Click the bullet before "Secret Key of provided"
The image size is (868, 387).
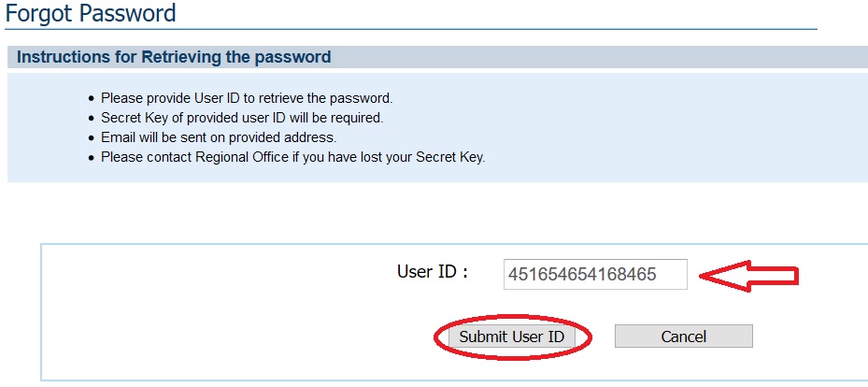92,118
